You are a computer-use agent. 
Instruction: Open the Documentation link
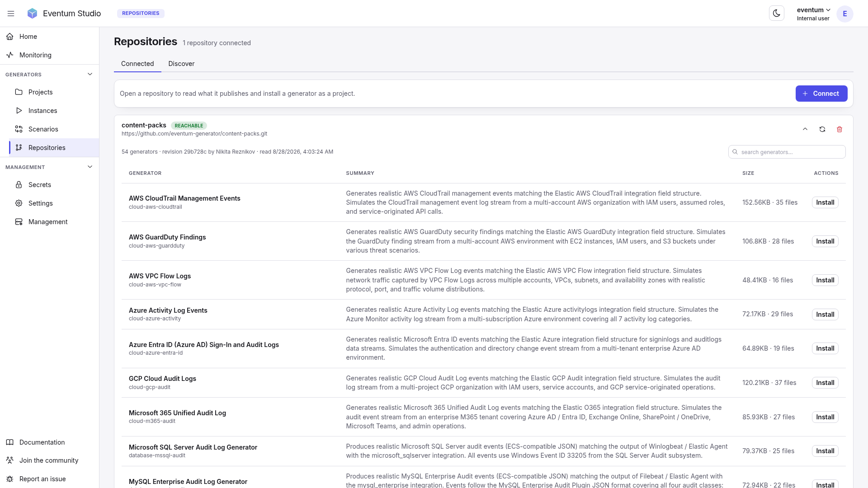pyautogui.click(x=50, y=442)
